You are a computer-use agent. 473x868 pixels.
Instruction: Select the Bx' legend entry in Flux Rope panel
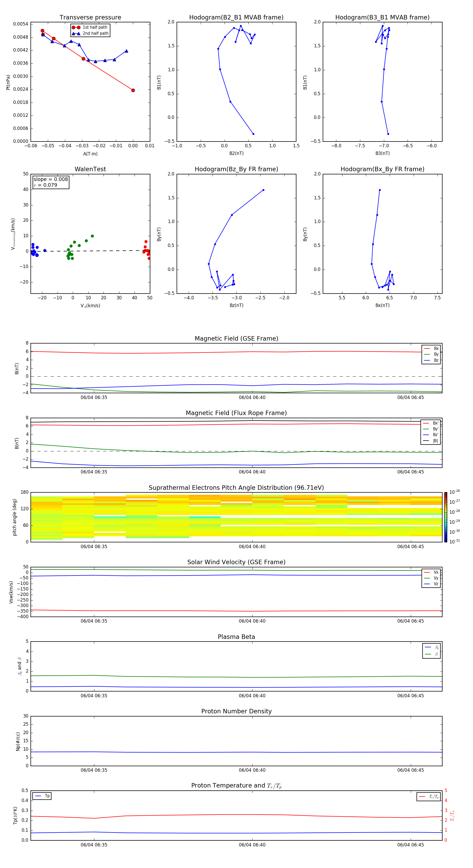click(431, 423)
